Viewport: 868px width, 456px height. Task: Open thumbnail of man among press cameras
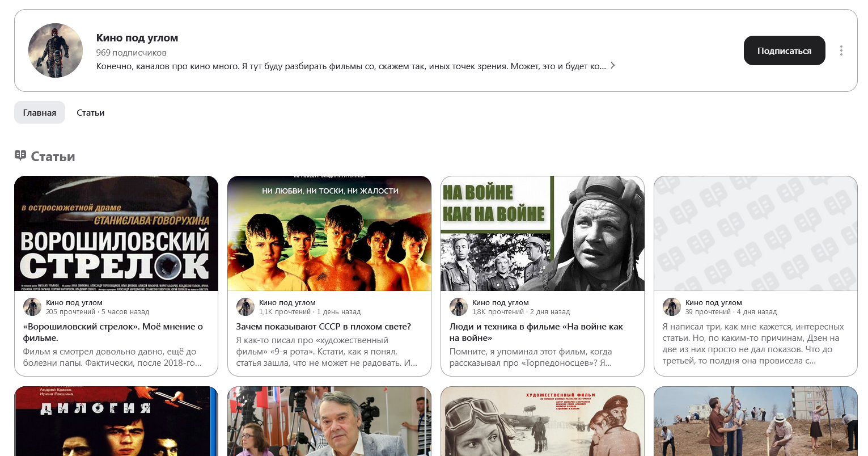point(329,421)
